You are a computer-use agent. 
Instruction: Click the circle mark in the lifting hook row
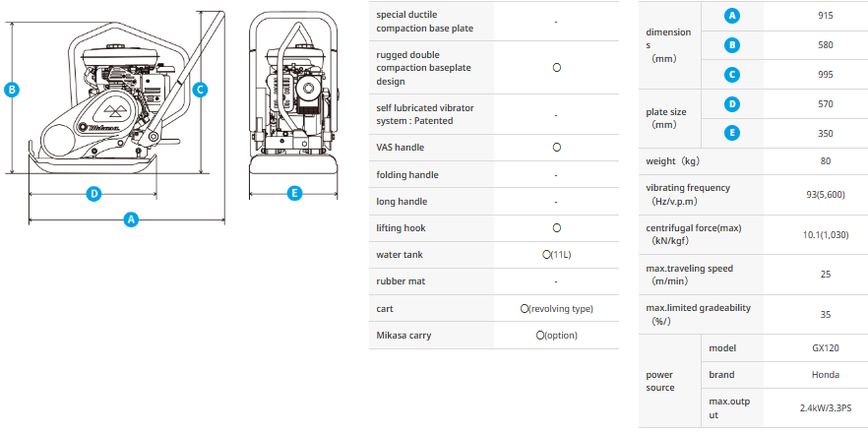(557, 228)
